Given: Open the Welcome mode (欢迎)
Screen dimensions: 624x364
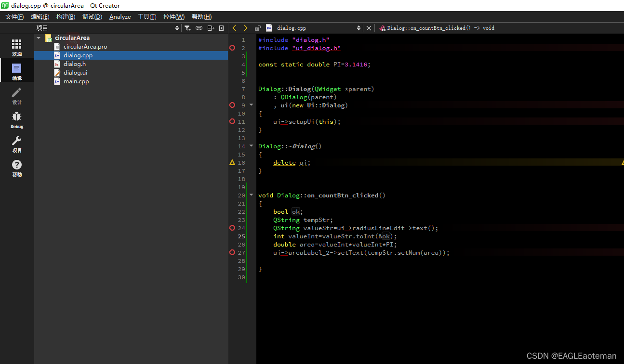Looking at the screenshot, I should coord(17,47).
